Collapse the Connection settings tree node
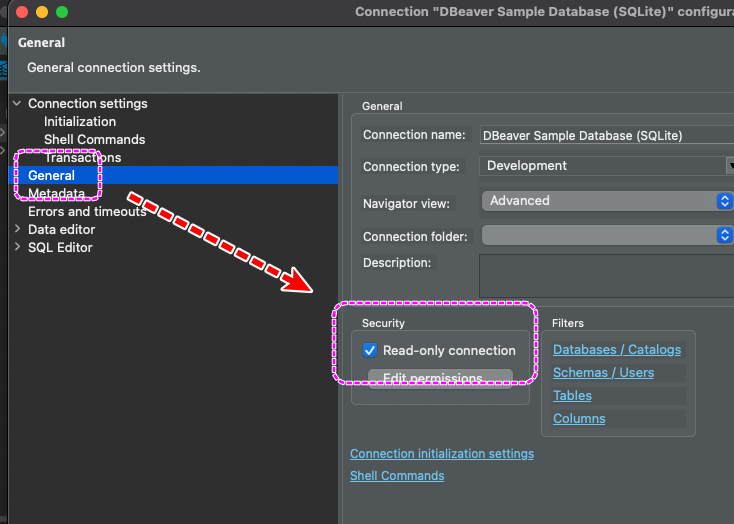This screenshot has width=734, height=524. tap(17, 103)
